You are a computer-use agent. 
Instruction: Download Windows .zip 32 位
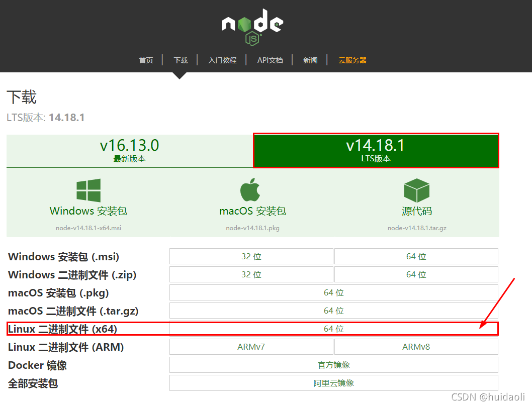pos(251,274)
